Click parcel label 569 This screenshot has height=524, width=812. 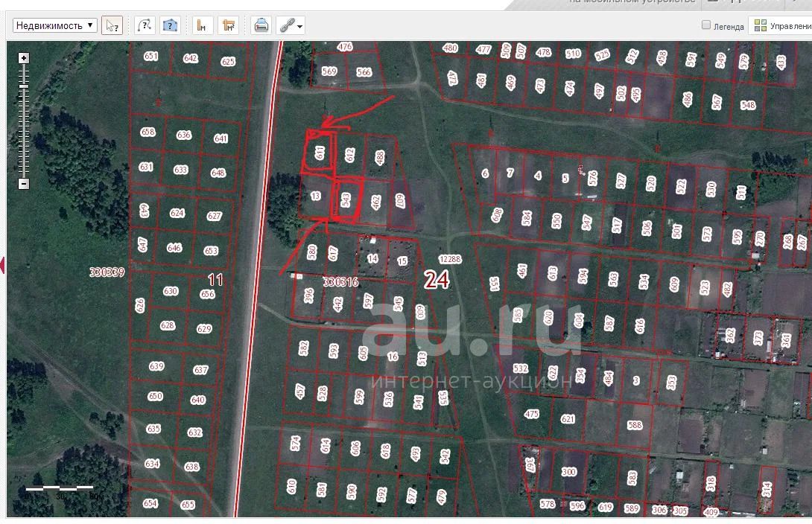click(329, 71)
